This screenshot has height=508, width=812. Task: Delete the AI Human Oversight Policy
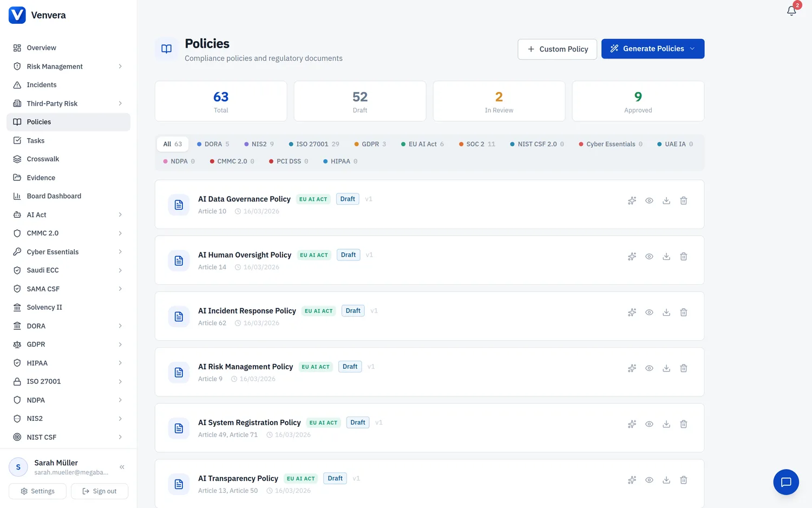coord(684,257)
